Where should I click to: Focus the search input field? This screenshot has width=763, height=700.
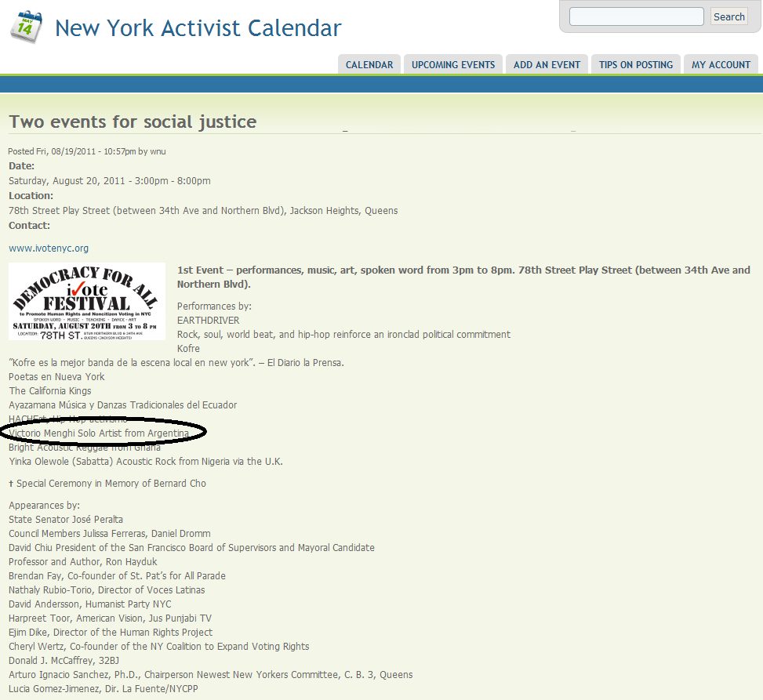point(637,16)
